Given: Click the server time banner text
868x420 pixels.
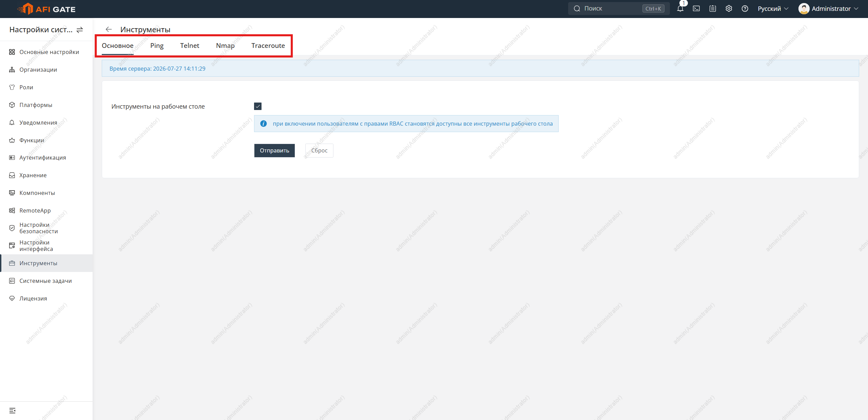Looking at the screenshot, I should (x=157, y=69).
